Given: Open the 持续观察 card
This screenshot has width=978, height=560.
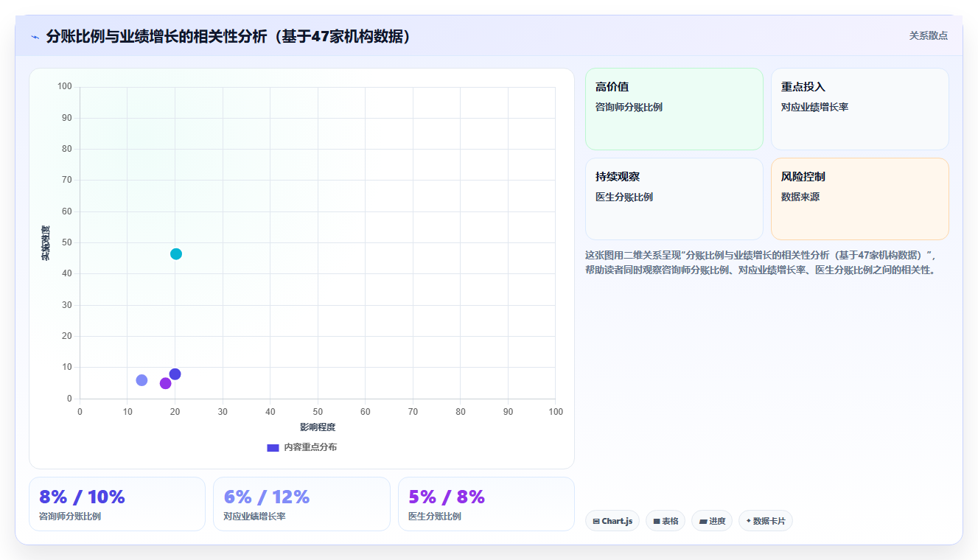Looking at the screenshot, I should (674, 199).
